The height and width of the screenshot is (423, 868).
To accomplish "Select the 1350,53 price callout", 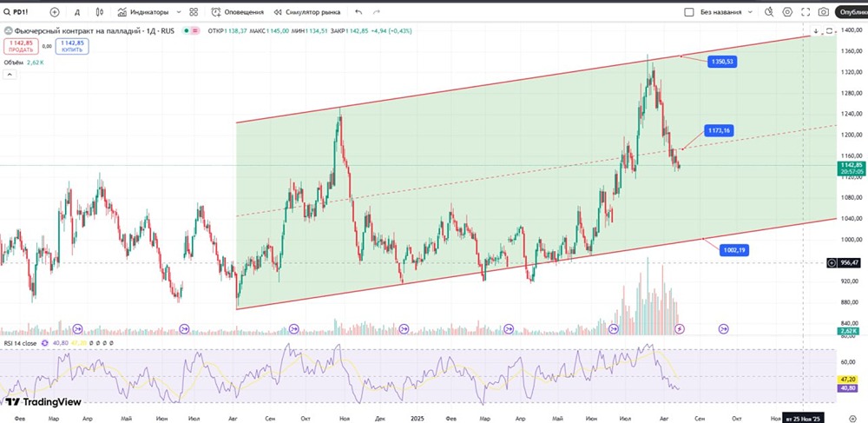I will pyautogui.click(x=723, y=62).
